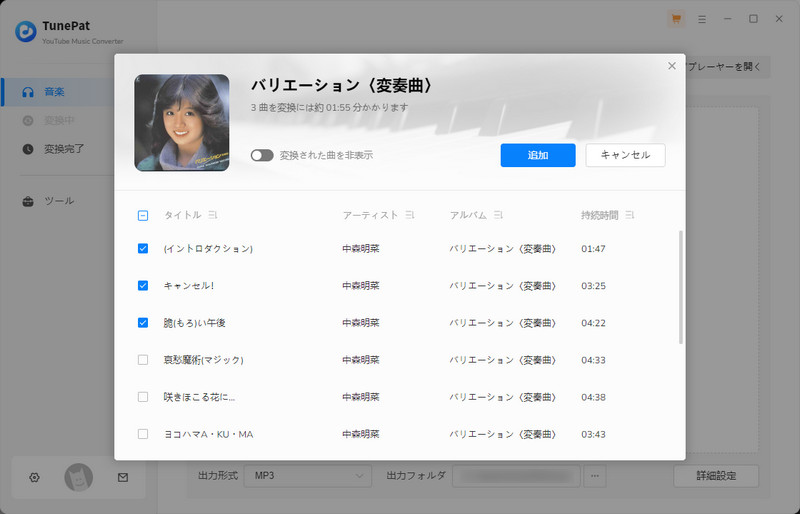Screen dimensions: 800x514
Task: Open 変換中 tab in sidebar
Action: pyautogui.click(x=57, y=120)
